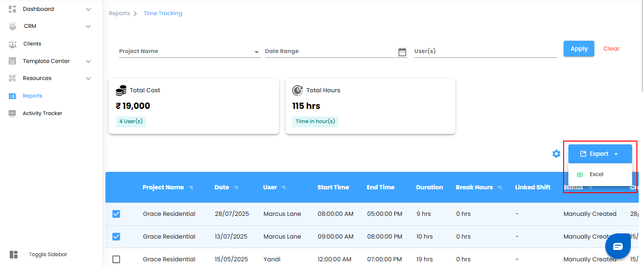Select Excel from the Export menu
Screen dimensions: 644x267
point(596,175)
